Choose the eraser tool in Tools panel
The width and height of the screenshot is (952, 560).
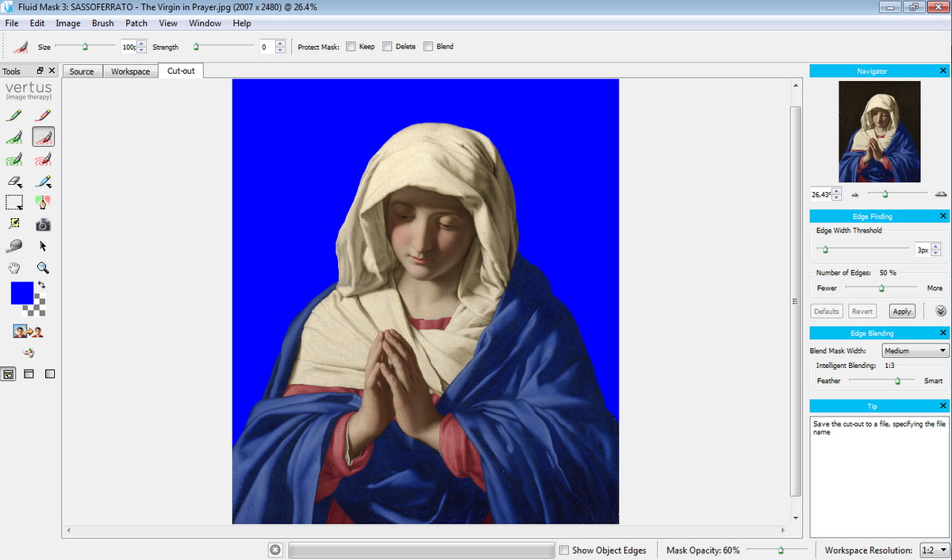coord(13,182)
